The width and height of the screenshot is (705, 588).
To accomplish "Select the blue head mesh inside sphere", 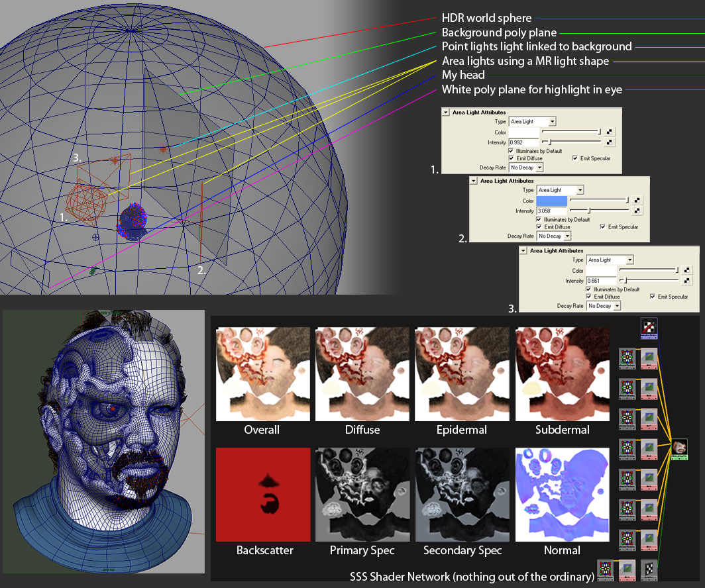I will click(132, 222).
